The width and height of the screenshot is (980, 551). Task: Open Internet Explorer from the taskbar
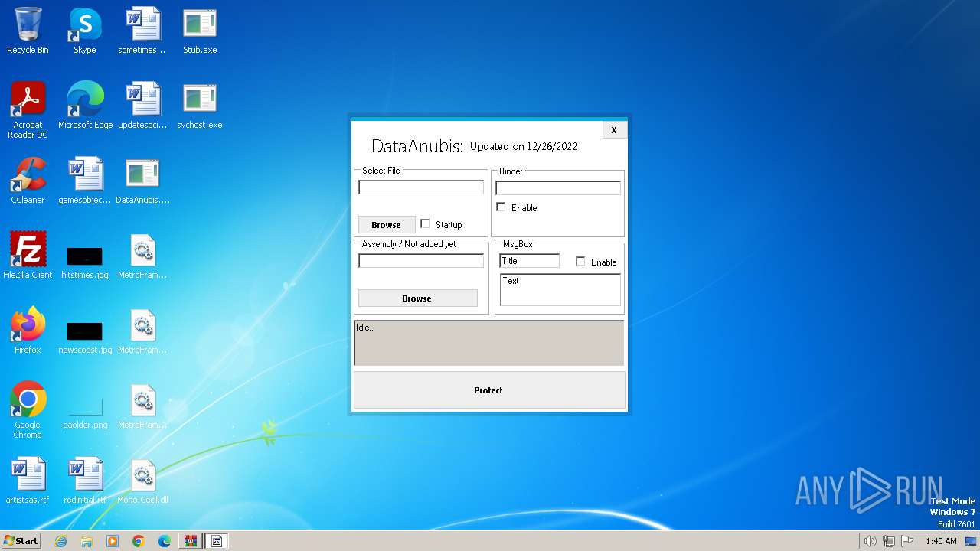click(60, 541)
